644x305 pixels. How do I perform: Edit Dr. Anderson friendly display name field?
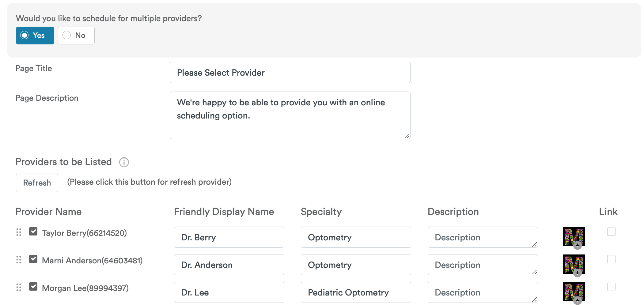(x=229, y=265)
